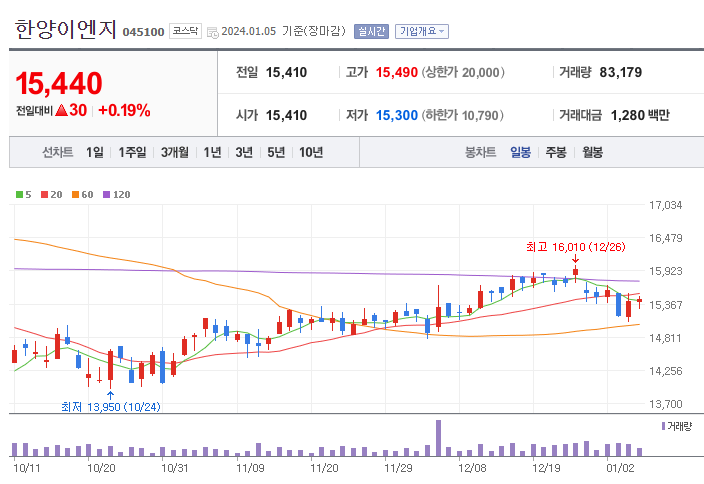Click green 5-day moving average legend swatch

pos(19,194)
